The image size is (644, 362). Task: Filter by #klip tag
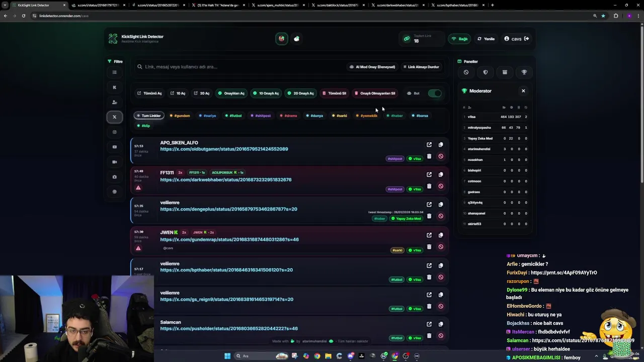(x=144, y=126)
